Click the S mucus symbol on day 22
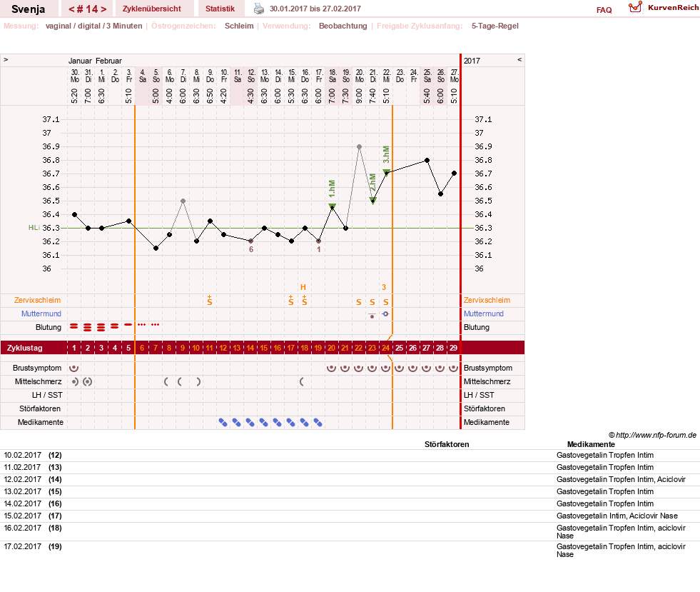This screenshot has width=700, height=592. click(359, 303)
